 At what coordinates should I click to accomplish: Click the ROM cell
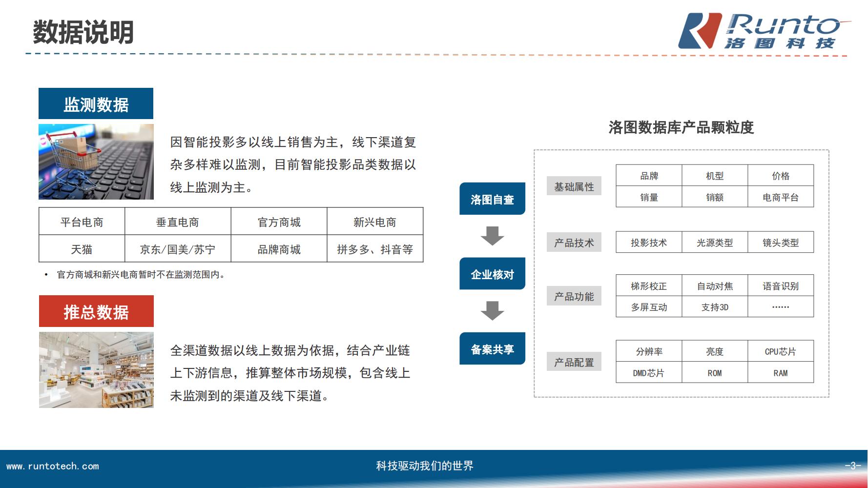(715, 372)
